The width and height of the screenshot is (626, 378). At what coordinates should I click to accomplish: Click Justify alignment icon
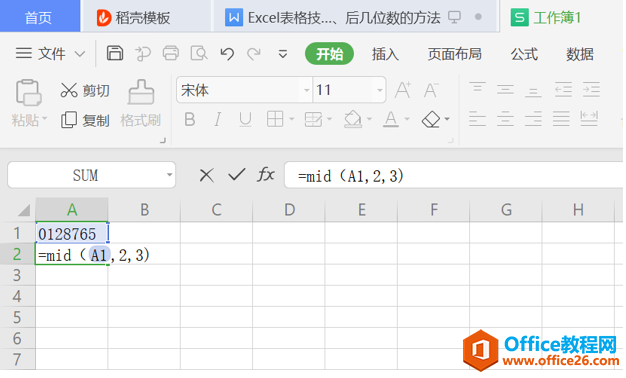pyautogui.click(x=561, y=119)
